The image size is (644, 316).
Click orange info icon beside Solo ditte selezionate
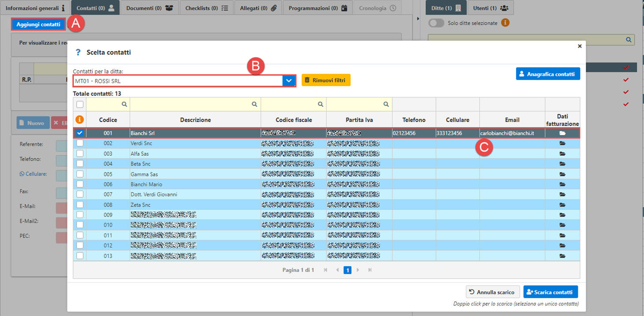(505, 23)
